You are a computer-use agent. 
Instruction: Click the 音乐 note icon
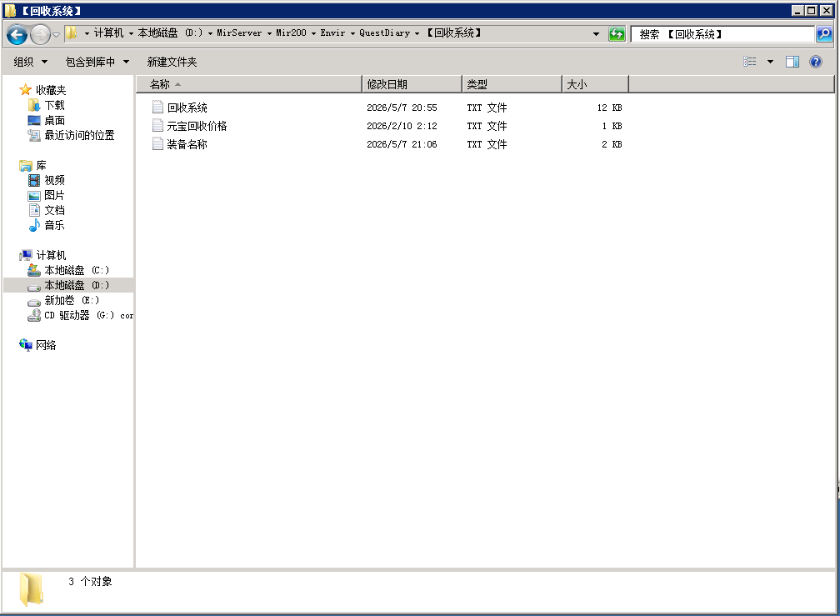[33, 225]
